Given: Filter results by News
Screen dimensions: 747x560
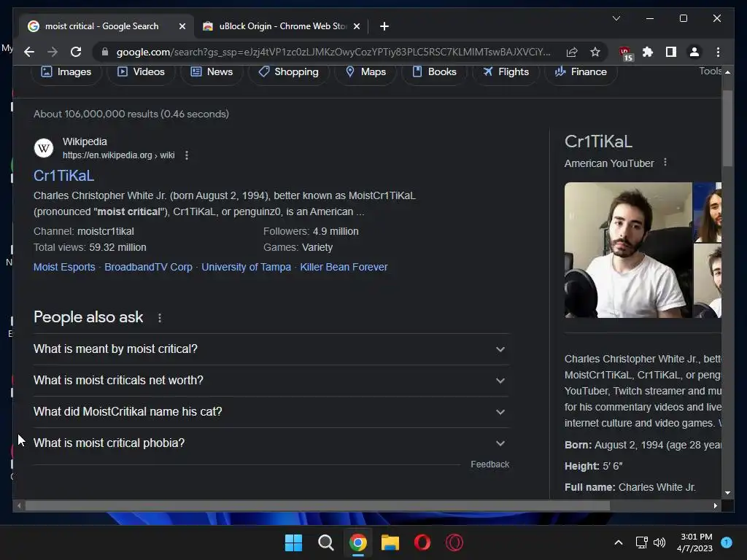Looking at the screenshot, I should [x=212, y=72].
